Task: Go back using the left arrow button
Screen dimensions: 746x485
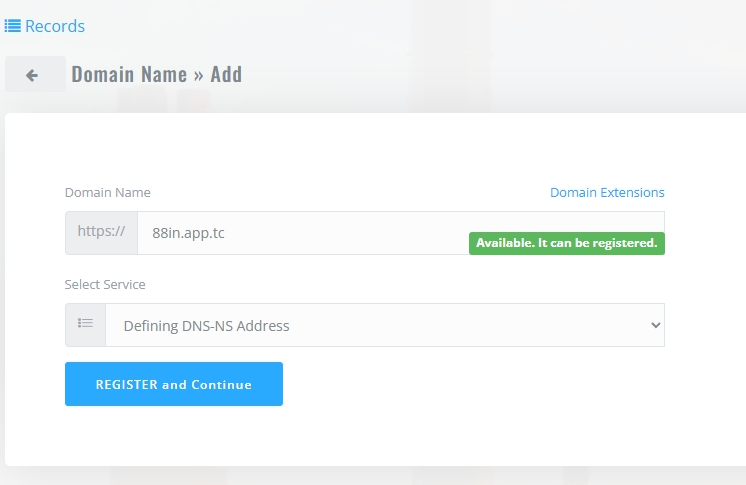Action: (33, 75)
